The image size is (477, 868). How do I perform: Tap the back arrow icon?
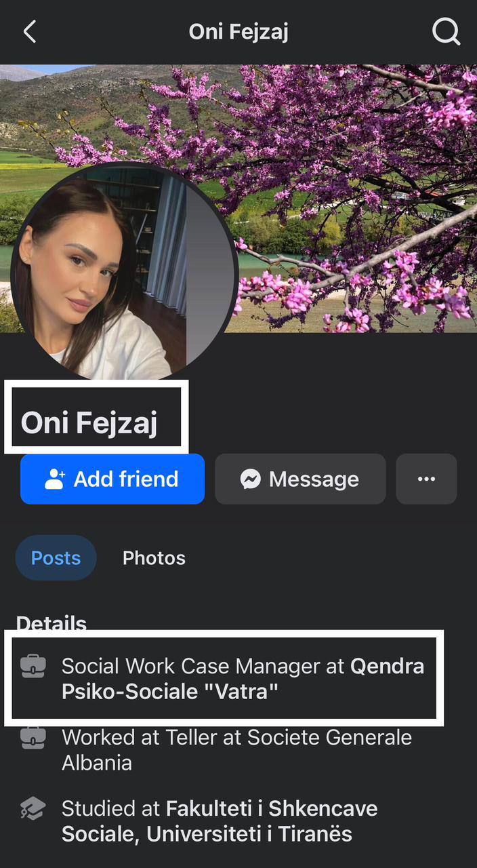(x=29, y=32)
